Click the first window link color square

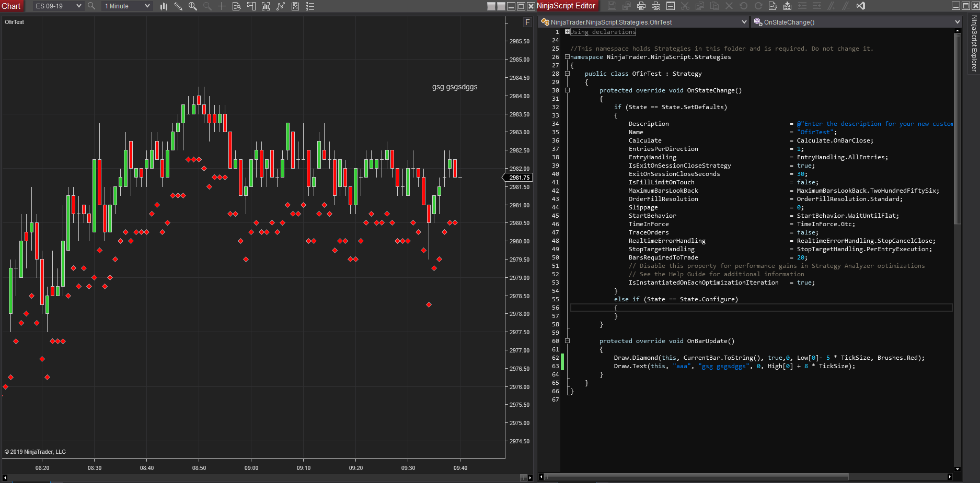coord(491,6)
